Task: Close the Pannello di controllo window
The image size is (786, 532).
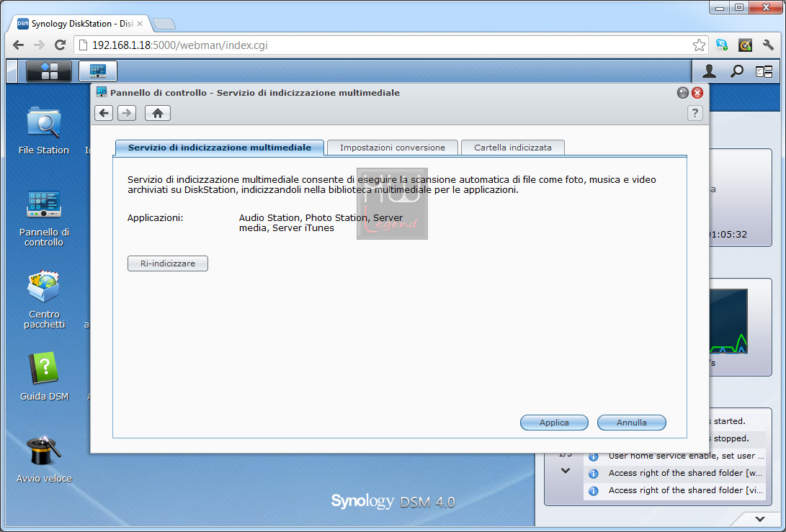Action: (x=697, y=93)
